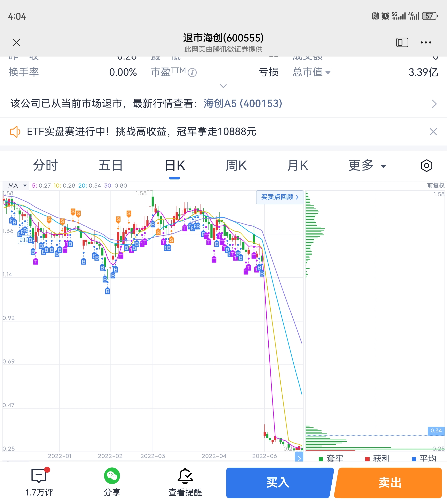Open the floating window mode icon

[x=402, y=42]
